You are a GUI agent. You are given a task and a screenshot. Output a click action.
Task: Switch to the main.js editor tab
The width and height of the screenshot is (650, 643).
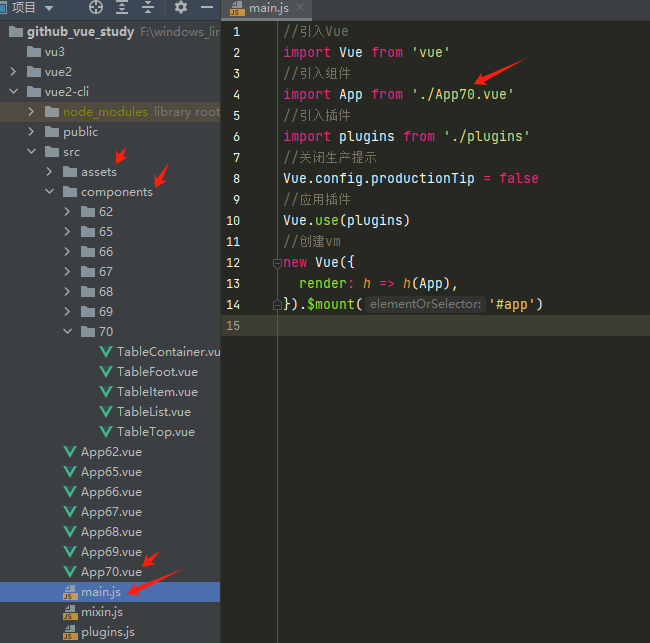click(x=269, y=8)
